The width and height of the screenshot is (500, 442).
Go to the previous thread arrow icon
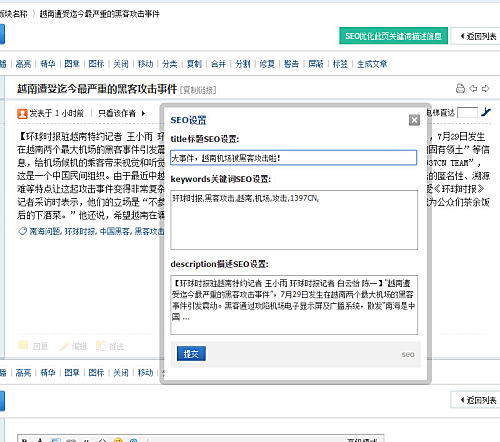pyautogui.click(x=473, y=88)
